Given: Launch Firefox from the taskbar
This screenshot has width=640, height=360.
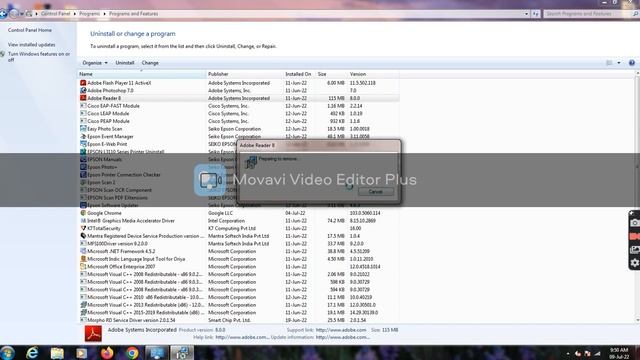Looking at the screenshot, I should pos(107,353).
